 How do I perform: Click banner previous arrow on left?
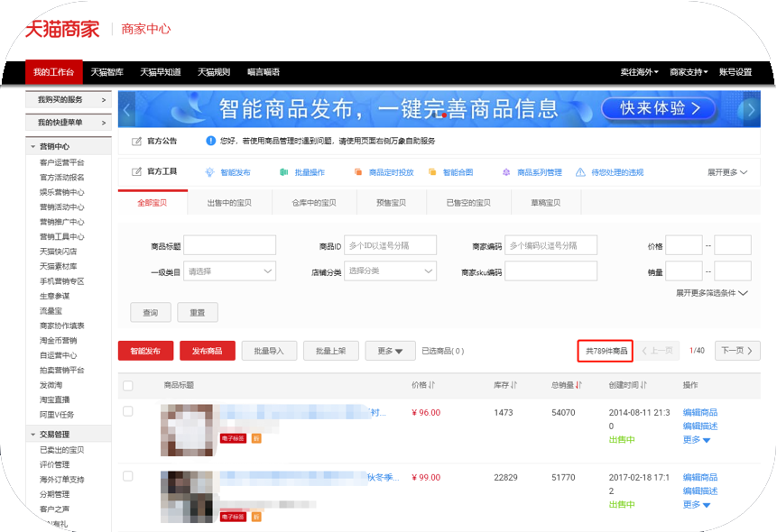(x=127, y=110)
